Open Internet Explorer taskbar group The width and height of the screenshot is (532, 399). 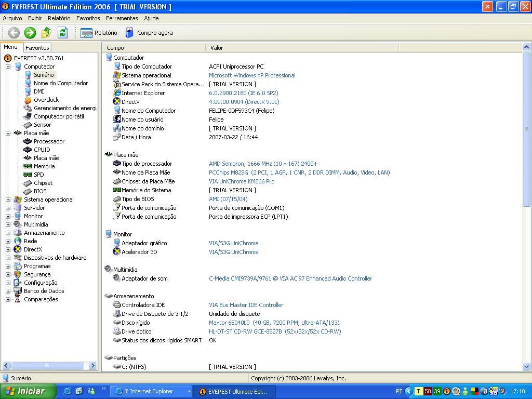pos(152,391)
